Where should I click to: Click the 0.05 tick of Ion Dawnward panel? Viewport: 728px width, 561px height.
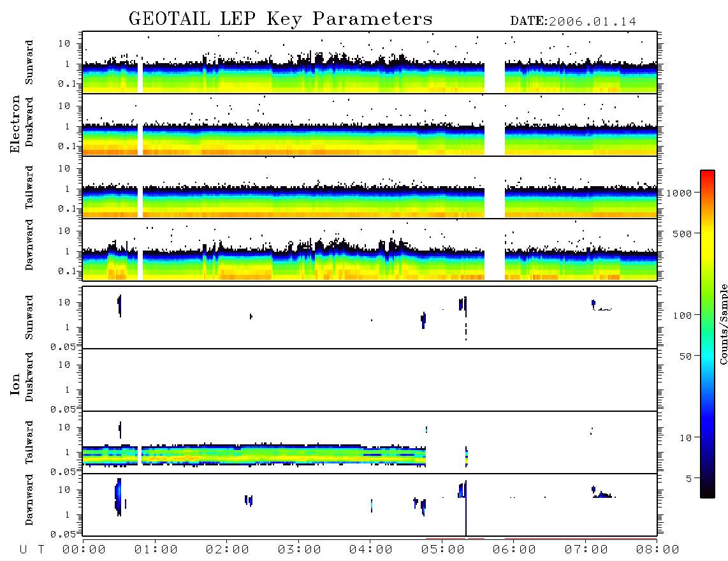point(62,534)
